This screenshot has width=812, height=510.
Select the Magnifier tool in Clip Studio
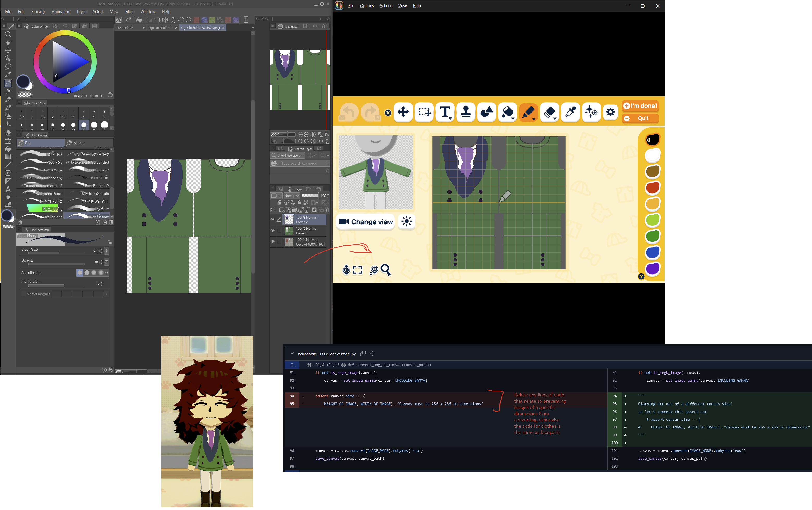point(8,34)
